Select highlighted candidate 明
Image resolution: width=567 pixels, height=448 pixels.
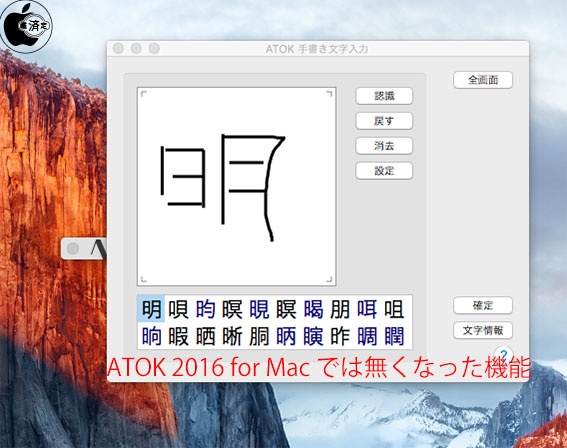[151, 310]
